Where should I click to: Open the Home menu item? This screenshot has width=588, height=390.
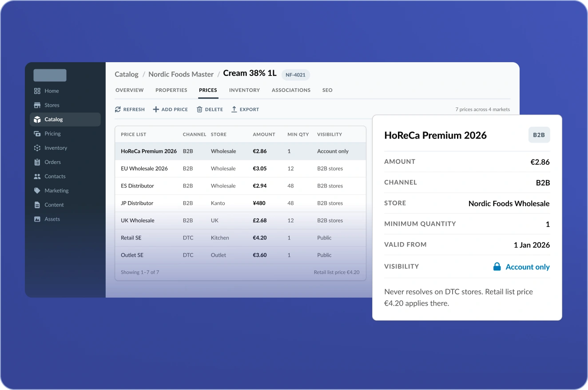[52, 91]
